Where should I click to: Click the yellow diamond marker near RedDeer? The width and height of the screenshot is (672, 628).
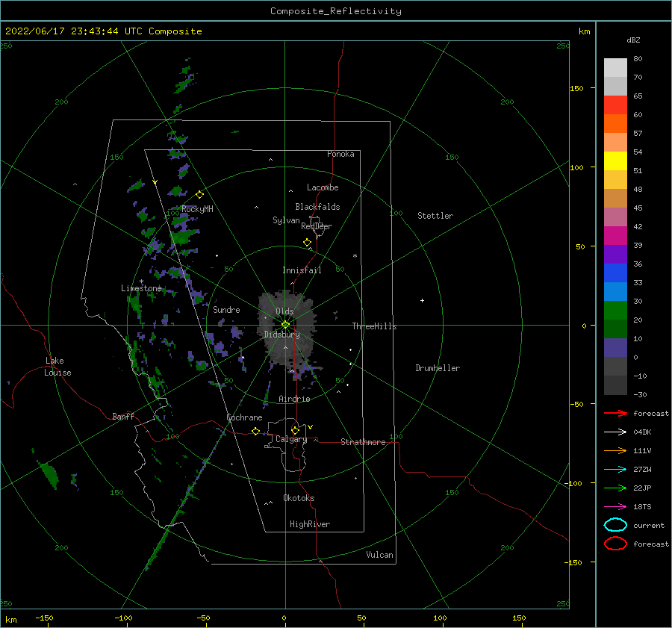[x=307, y=243]
